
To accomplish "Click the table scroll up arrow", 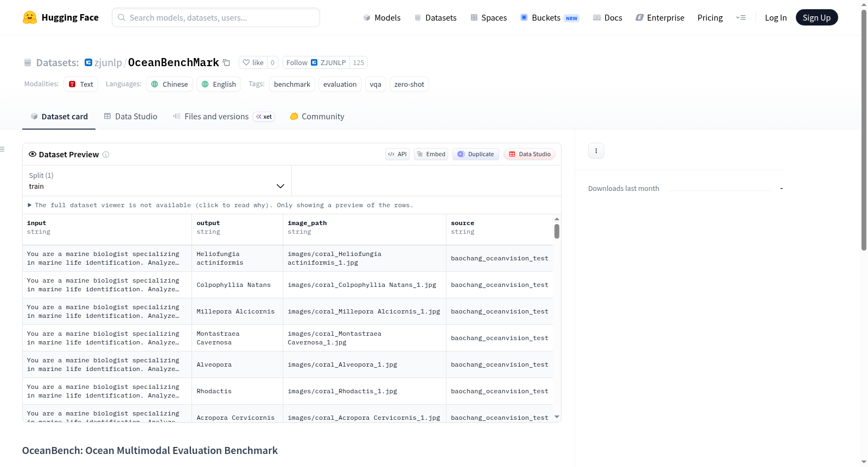I will (x=557, y=219).
